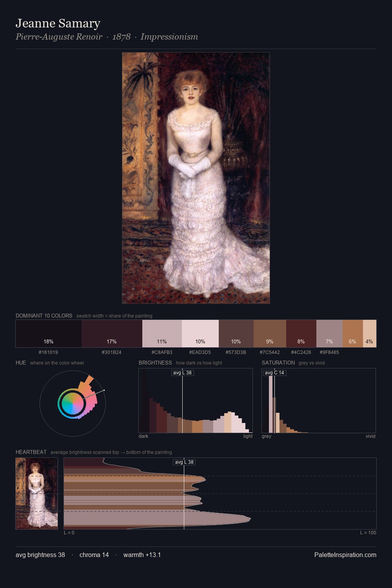Click the 'light' axis label
Image resolution: width=392 pixels, height=588 pixels.
pos(248,436)
